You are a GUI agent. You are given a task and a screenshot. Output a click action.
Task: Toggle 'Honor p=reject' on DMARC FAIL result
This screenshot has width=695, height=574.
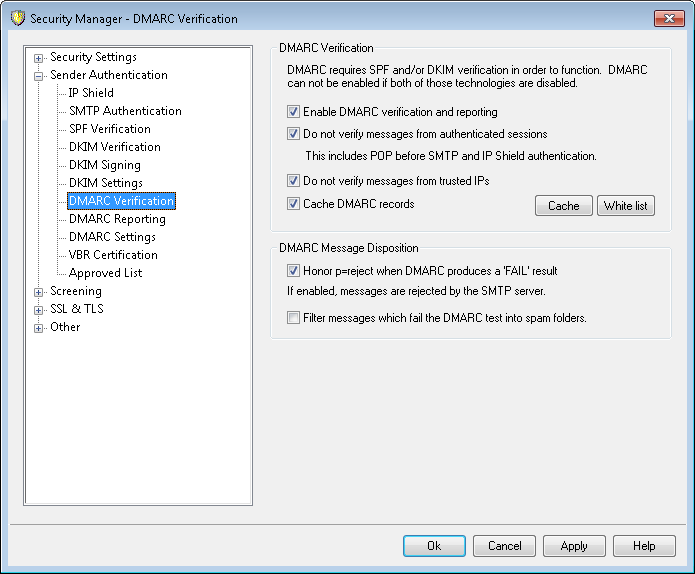(294, 271)
